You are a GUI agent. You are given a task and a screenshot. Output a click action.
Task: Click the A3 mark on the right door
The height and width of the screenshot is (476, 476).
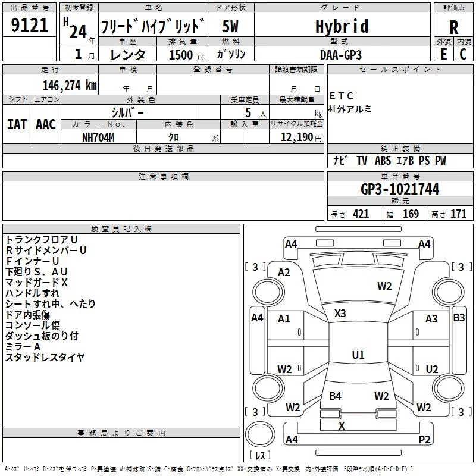coord(431,319)
